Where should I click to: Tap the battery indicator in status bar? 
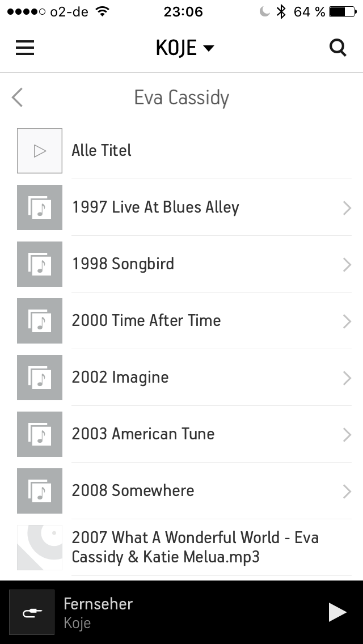343,11
